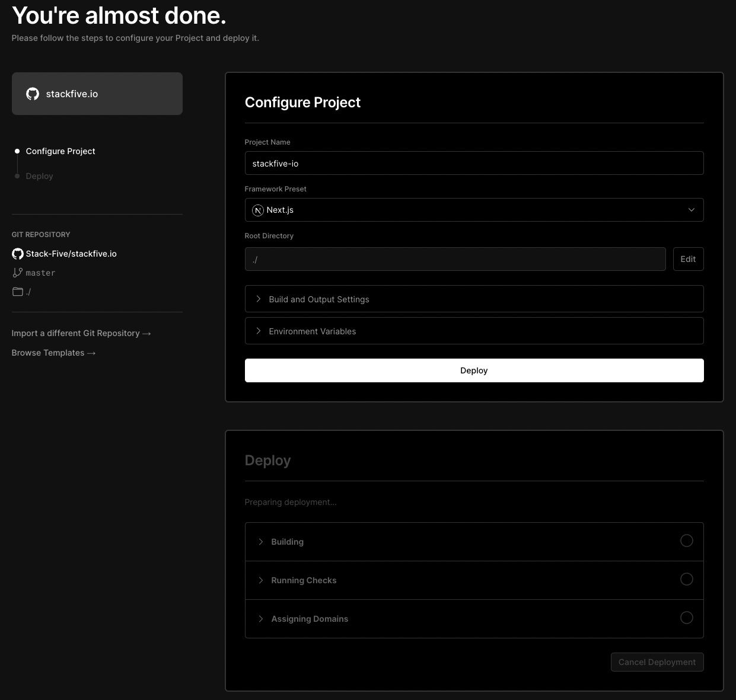Click the stackfive.io repository card
Image resolution: width=736 pixels, height=700 pixels.
pos(97,94)
